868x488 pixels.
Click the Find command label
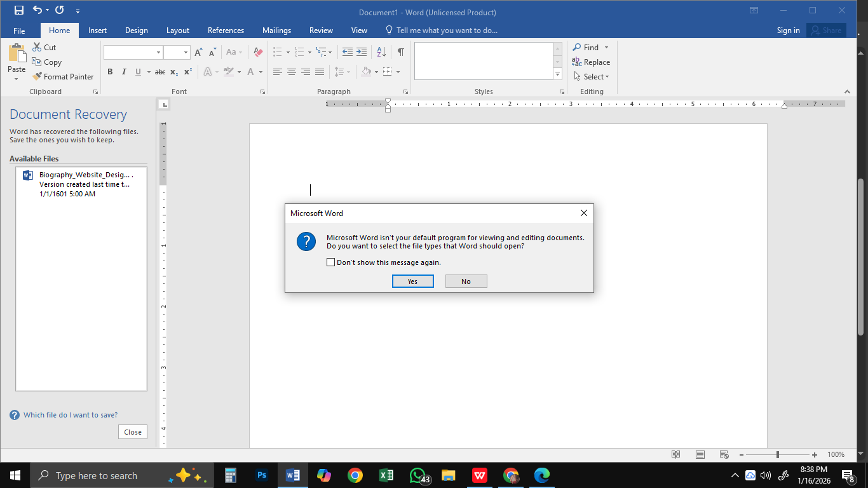point(591,48)
